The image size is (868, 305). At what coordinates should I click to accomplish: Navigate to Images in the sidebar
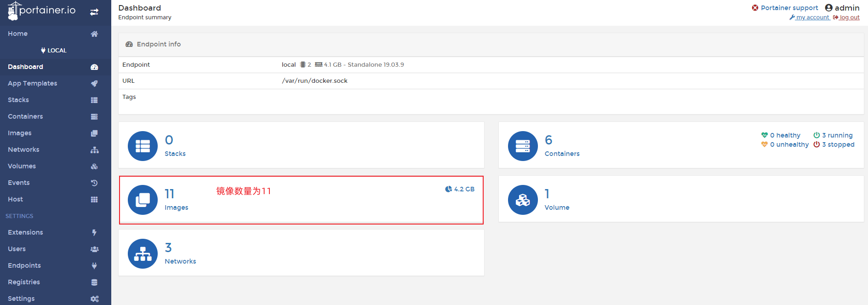[56, 133]
